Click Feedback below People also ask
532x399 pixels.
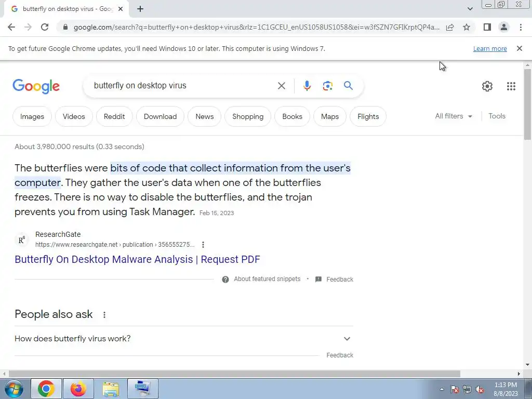coord(340,355)
